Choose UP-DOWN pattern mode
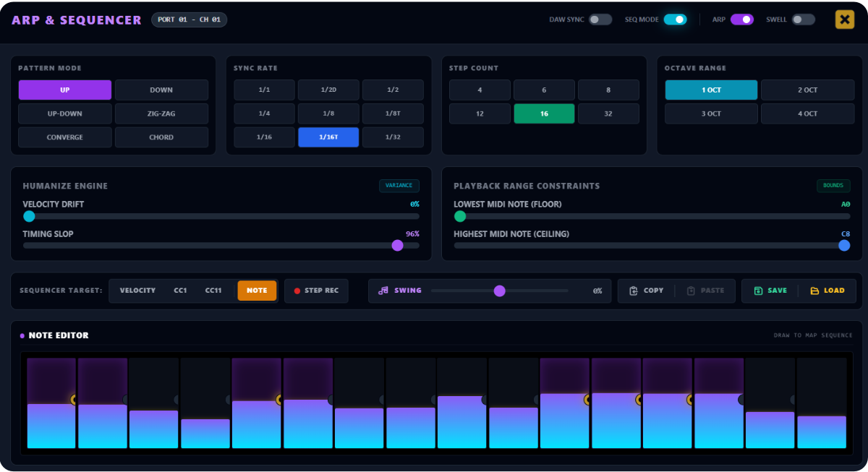Image resolution: width=868 pixels, height=472 pixels. (65, 113)
